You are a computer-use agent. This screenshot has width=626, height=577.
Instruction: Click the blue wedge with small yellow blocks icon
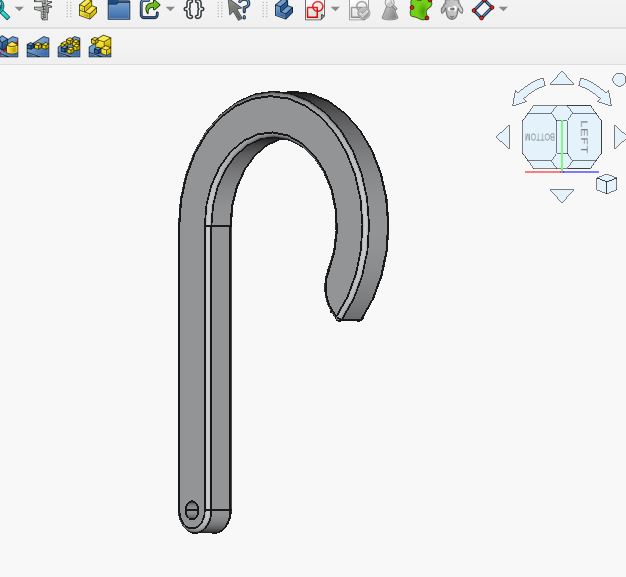(38, 47)
